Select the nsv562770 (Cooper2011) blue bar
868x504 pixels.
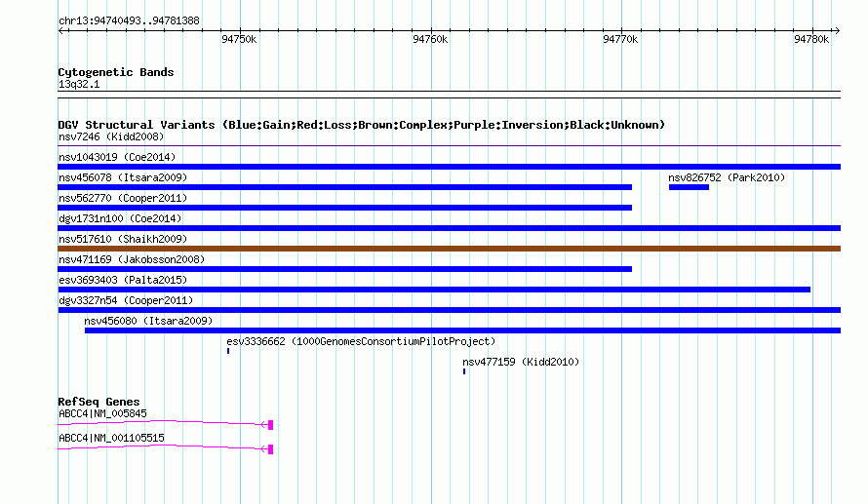pos(345,208)
